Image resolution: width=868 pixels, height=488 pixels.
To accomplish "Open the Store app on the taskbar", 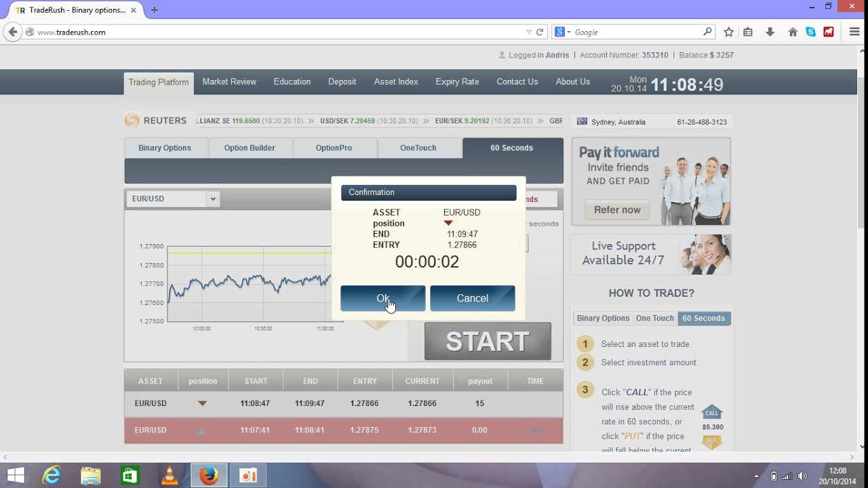I will point(130,476).
